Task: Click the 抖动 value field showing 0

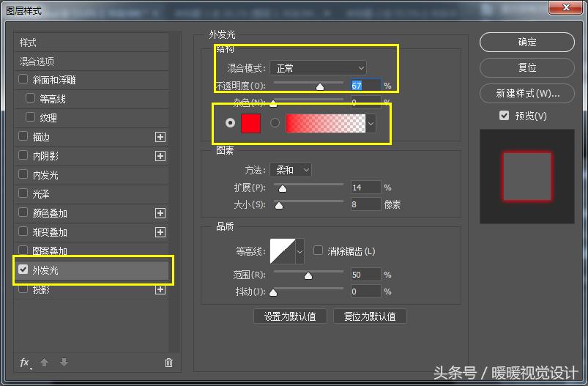Action: coord(366,292)
